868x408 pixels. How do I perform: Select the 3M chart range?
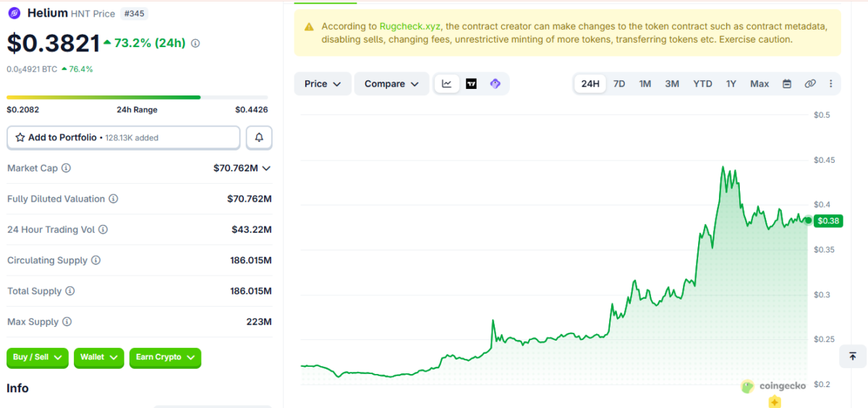672,84
